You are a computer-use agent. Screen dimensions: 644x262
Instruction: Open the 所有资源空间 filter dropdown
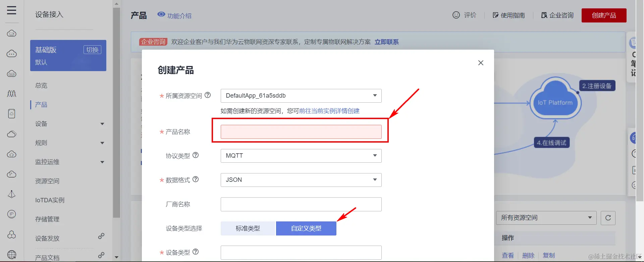tap(546, 218)
